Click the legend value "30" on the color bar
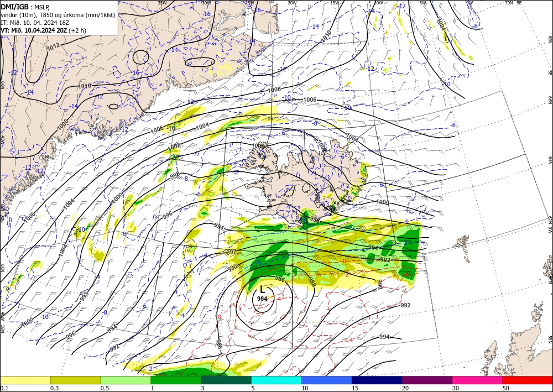This screenshot has width=553, height=392. (x=456, y=388)
